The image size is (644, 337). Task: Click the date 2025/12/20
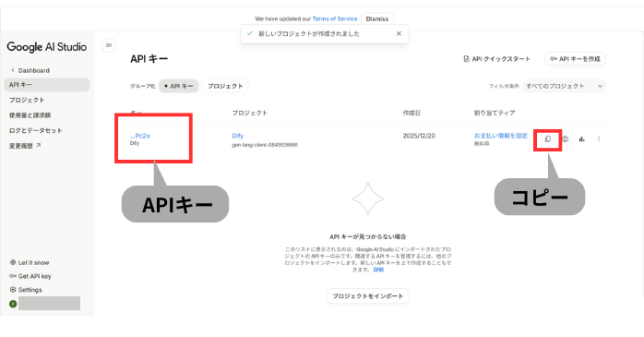[x=419, y=136]
